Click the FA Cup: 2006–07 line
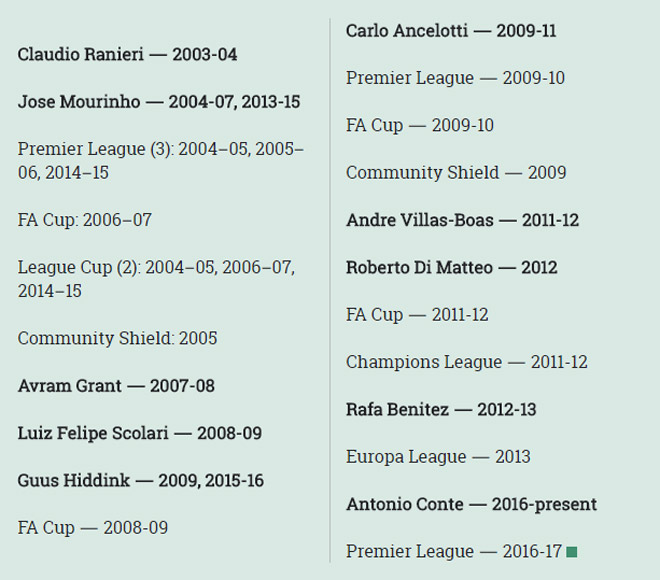This screenshot has height=580, width=660. [85, 220]
